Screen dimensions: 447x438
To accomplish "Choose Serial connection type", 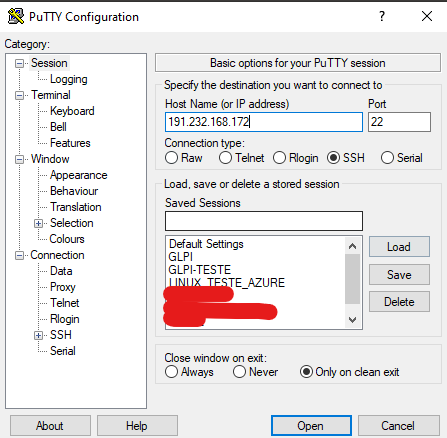I will point(387,158).
